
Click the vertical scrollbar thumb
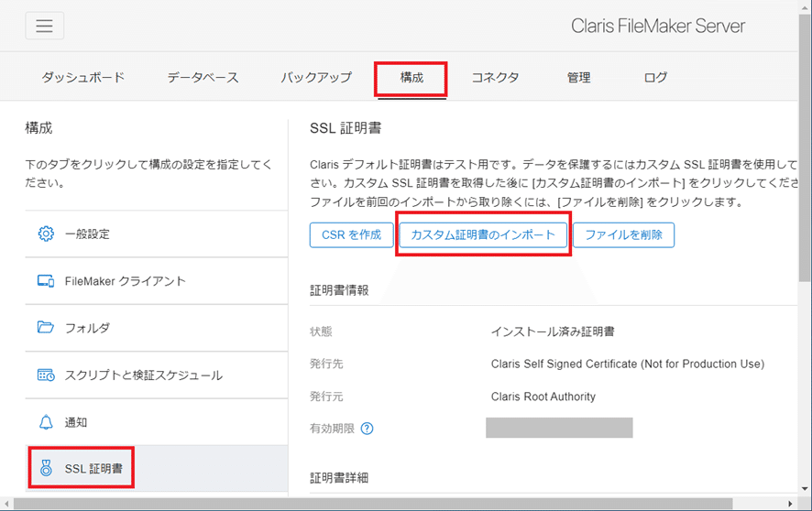click(x=805, y=147)
